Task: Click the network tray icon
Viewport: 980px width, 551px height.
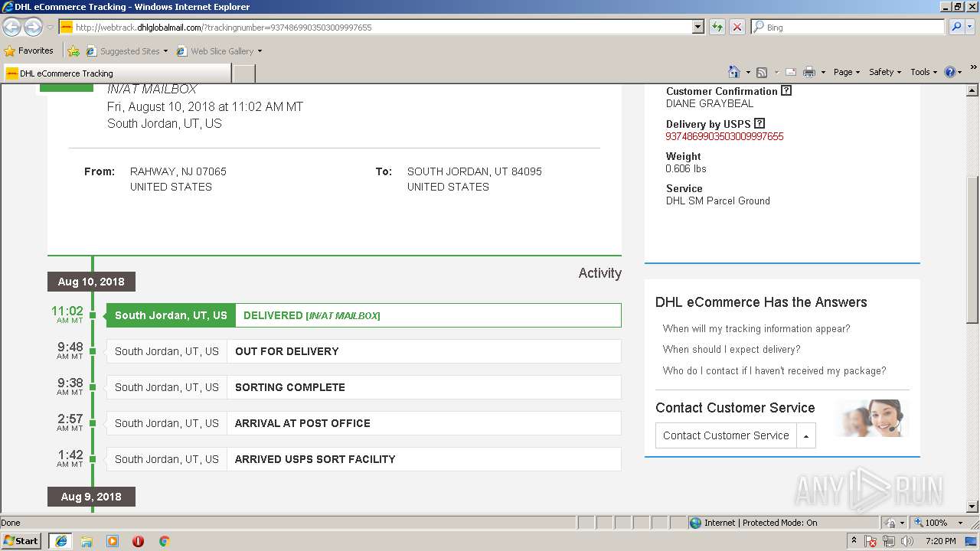Action: (889, 541)
